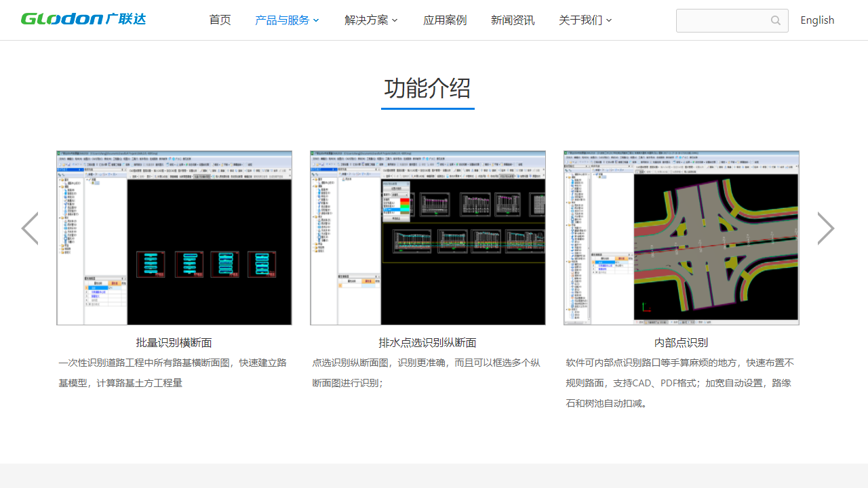Open 应用案例 page
The image size is (868, 488).
[x=445, y=20]
